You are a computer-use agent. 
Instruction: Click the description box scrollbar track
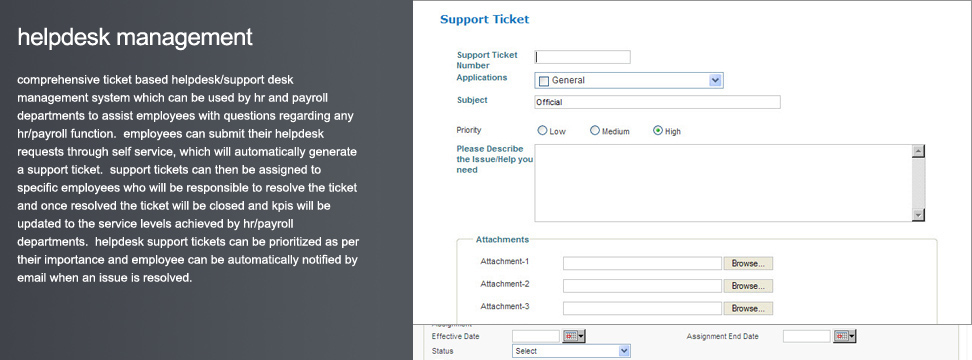click(x=919, y=183)
